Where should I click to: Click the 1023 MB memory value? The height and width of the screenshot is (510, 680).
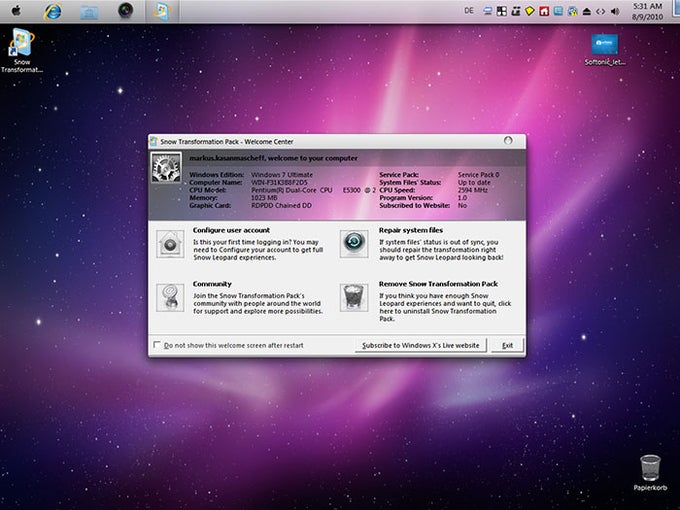264,198
